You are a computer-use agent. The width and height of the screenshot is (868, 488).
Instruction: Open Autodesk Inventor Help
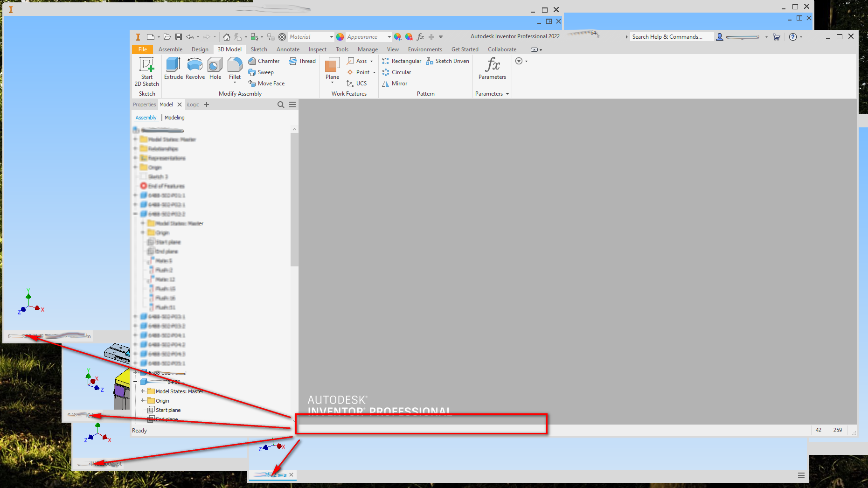[x=792, y=36]
